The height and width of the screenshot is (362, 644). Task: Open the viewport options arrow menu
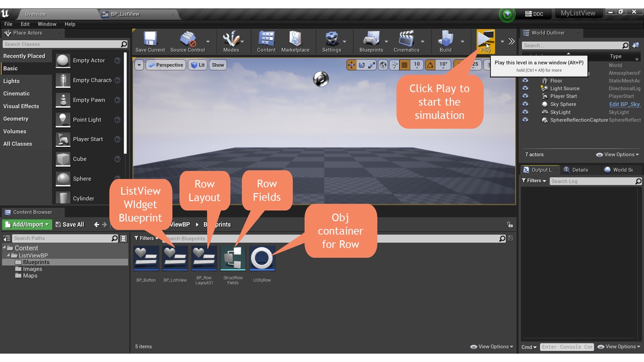(139, 65)
